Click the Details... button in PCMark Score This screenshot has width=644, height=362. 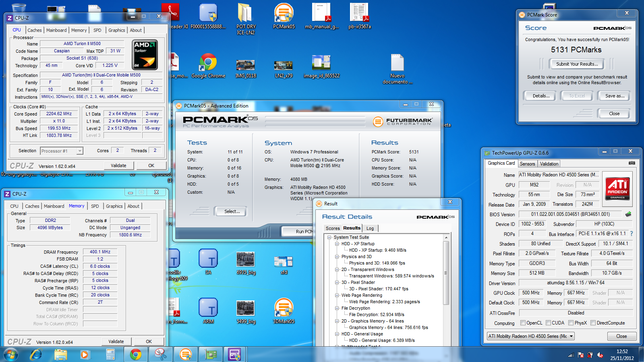point(541,96)
